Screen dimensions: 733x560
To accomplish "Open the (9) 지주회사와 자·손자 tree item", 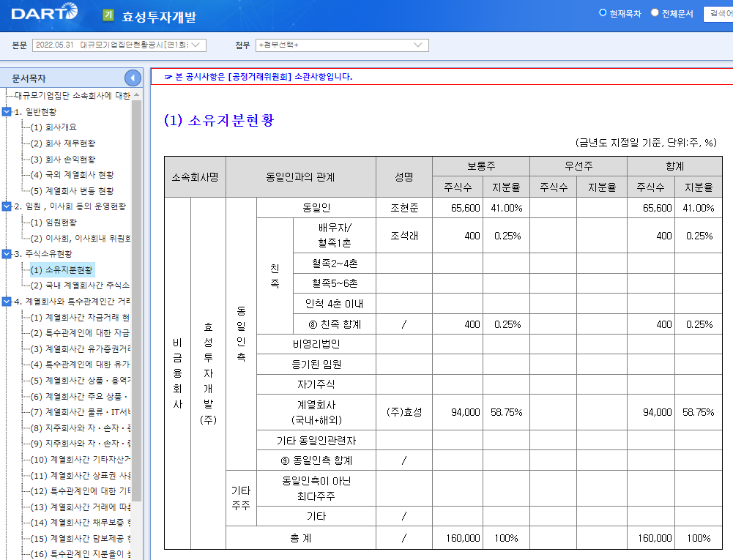I will pos(80,443).
